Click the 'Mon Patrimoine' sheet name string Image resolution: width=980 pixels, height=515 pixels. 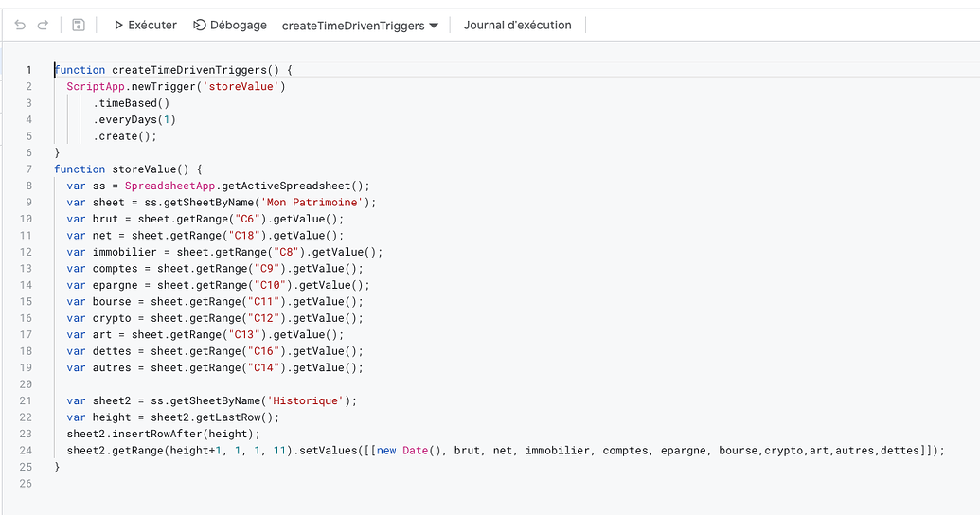coord(312,203)
